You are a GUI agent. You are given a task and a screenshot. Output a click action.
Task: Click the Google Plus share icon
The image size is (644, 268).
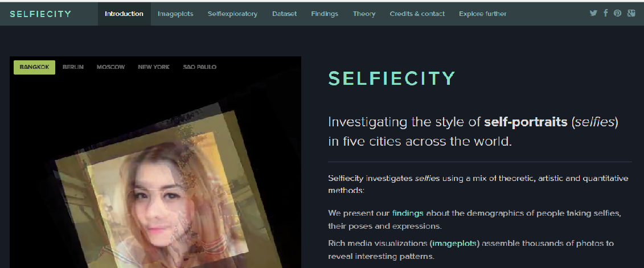(x=631, y=13)
